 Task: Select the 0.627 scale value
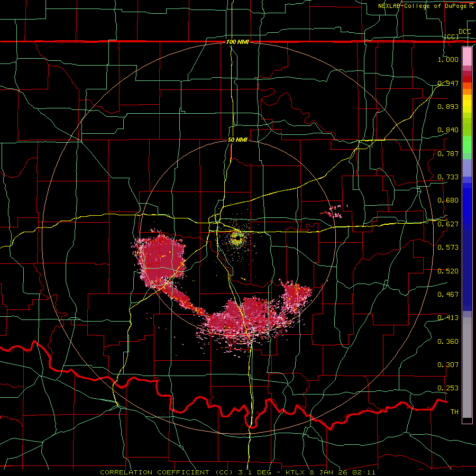point(448,224)
